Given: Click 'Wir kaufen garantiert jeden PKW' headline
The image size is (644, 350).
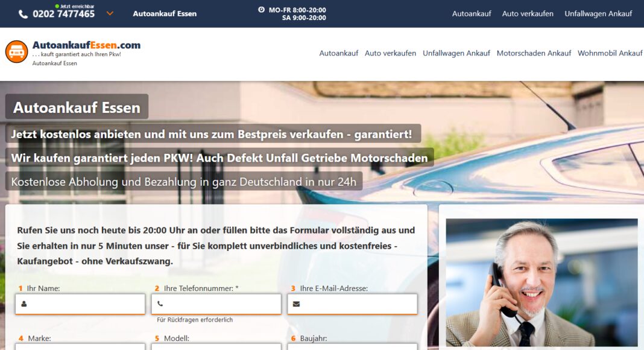Looking at the screenshot, I should click(x=219, y=157).
